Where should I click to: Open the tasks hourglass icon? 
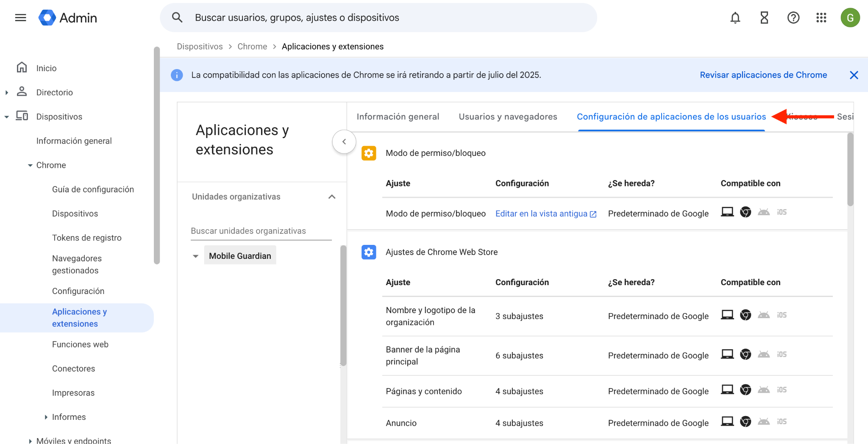764,18
